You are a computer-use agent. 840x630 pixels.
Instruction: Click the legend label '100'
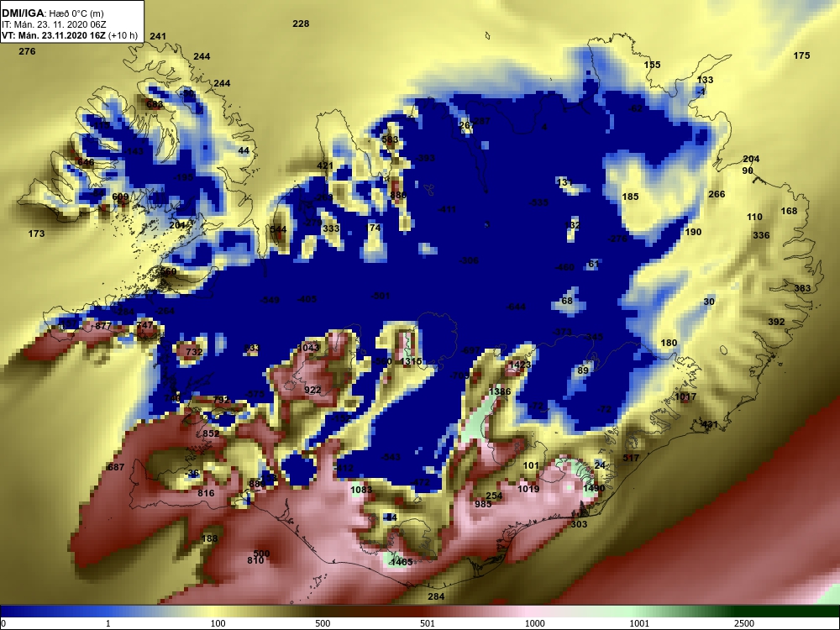[218, 623]
